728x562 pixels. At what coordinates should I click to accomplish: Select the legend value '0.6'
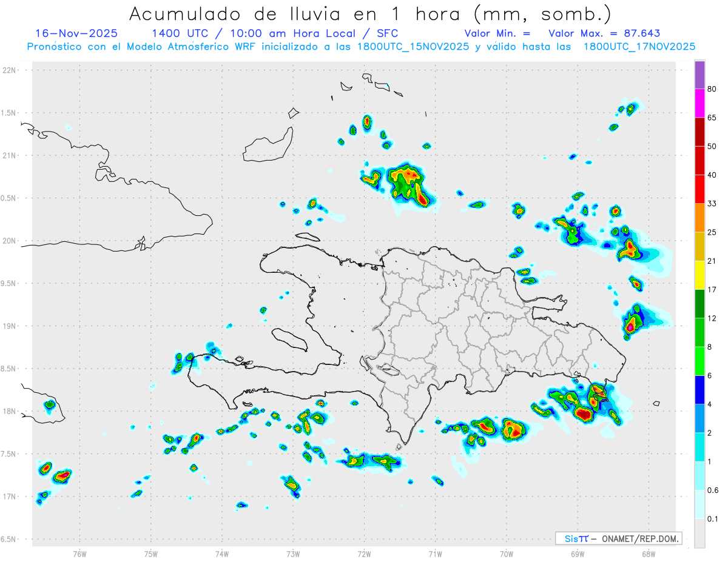(713, 490)
